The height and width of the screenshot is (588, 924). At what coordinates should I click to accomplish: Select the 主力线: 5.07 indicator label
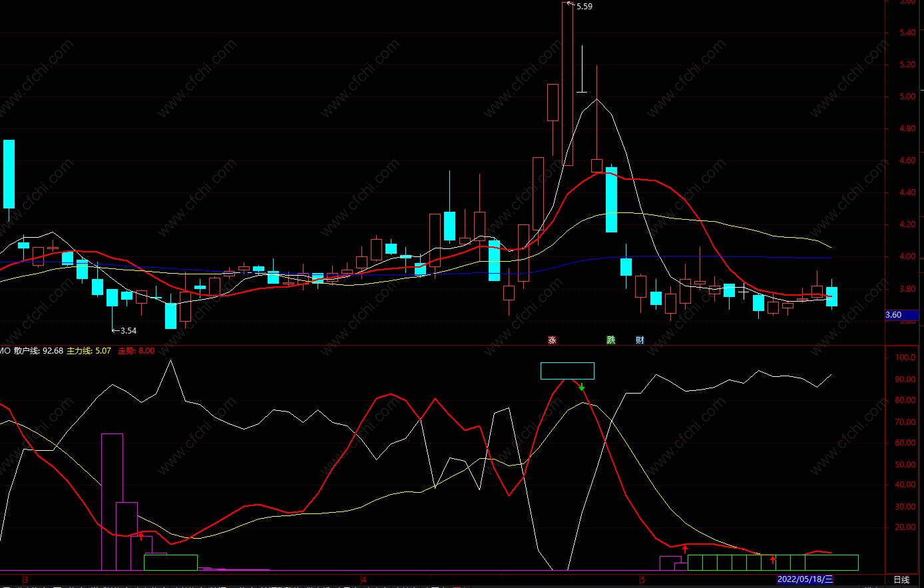point(89,350)
